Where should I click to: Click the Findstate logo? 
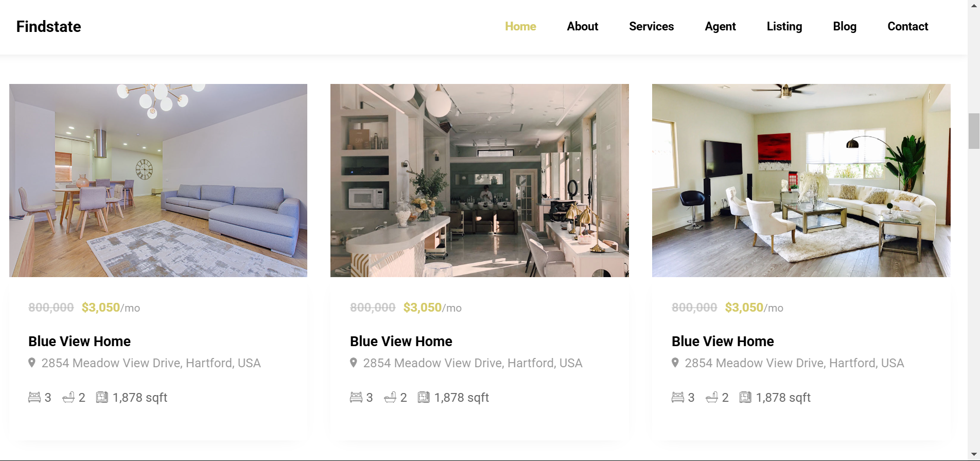[48, 26]
